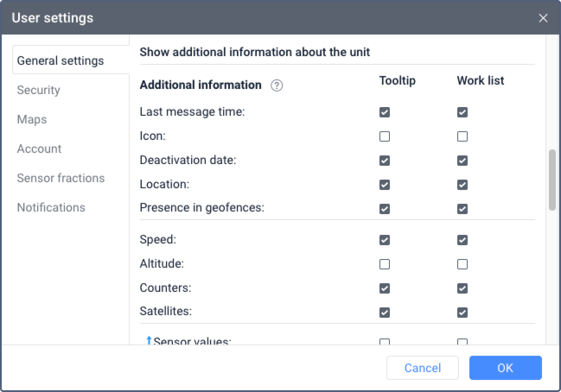Open the Security settings tab
The height and width of the screenshot is (392, 561).
click(39, 90)
